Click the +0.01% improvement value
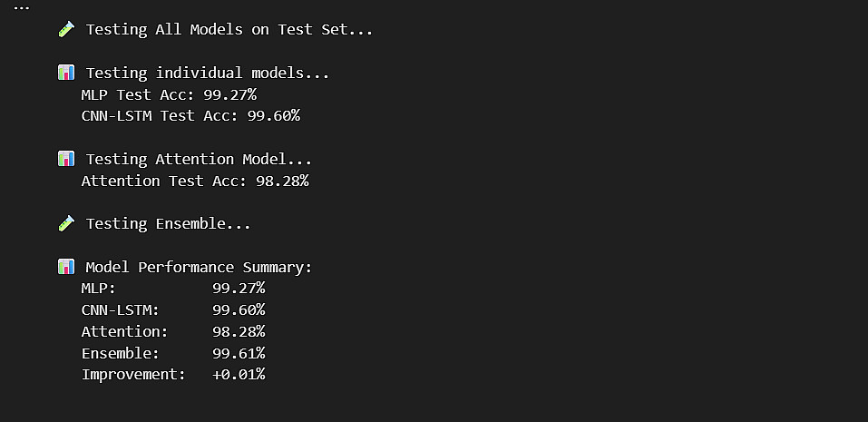Image resolution: width=868 pixels, height=422 pixels. (239, 374)
